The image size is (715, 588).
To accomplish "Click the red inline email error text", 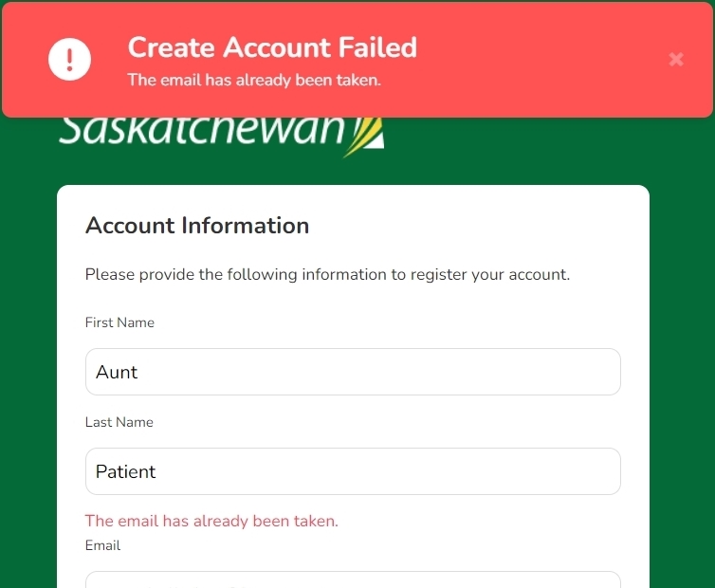I will tap(211, 521).
